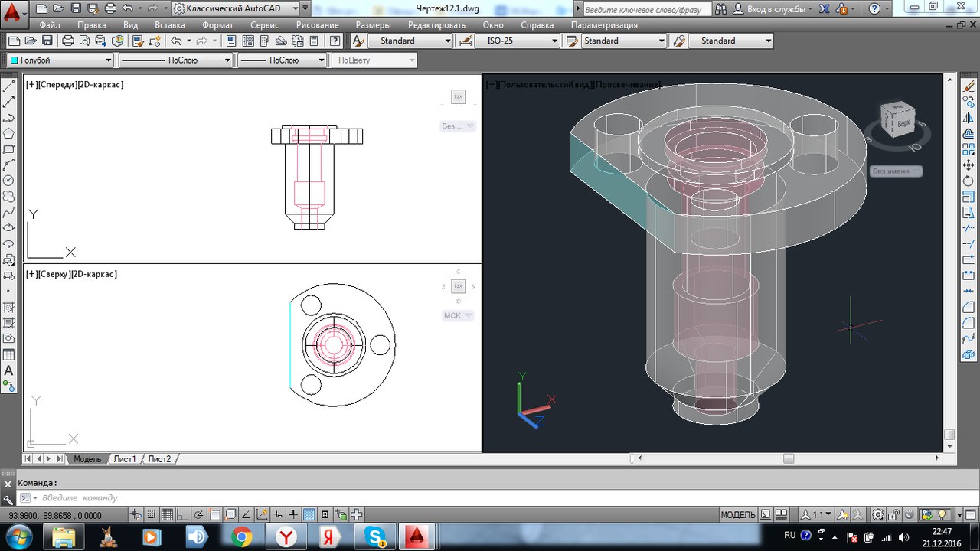Toggle Polar tracking in status bar
This screenshot has height=551, width=980.
tap(199, 515)
